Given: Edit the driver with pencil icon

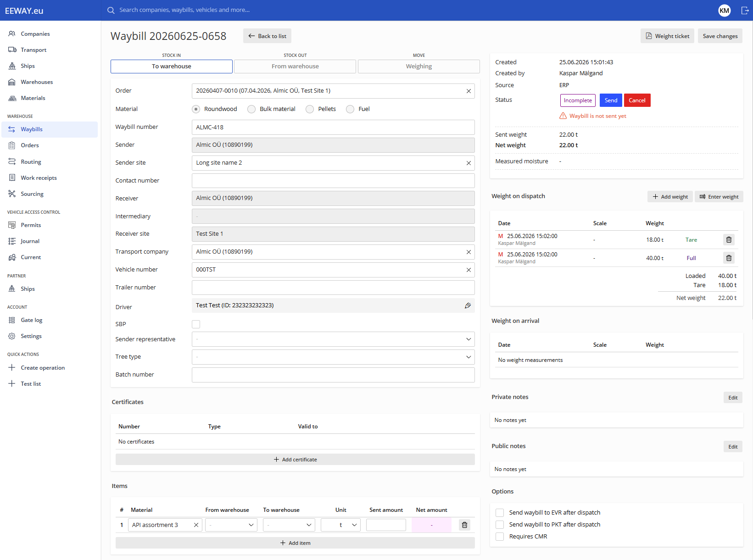Looking at the screenshot, I should pyautogui.click(x=468, y=305).
